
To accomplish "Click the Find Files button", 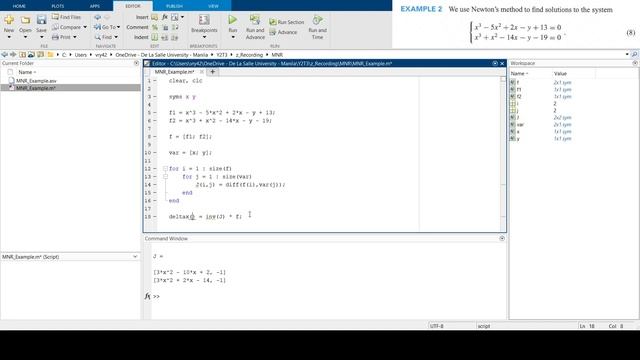I will pyautogui.click(x=66, y=17).
